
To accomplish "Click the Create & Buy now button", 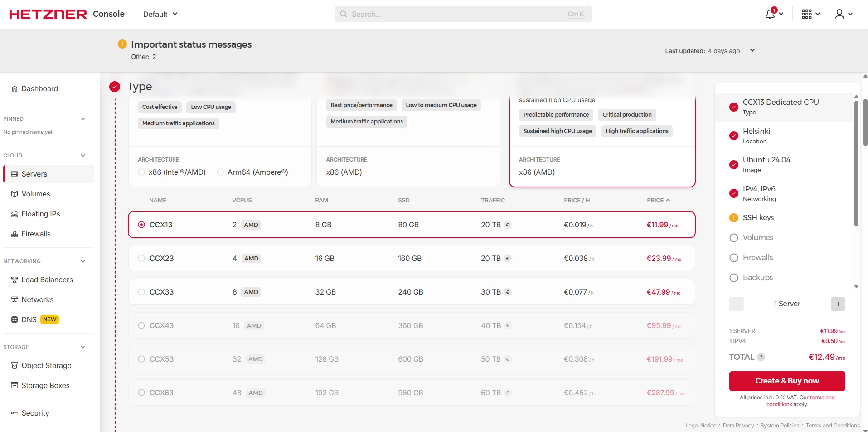I will 787,381.
